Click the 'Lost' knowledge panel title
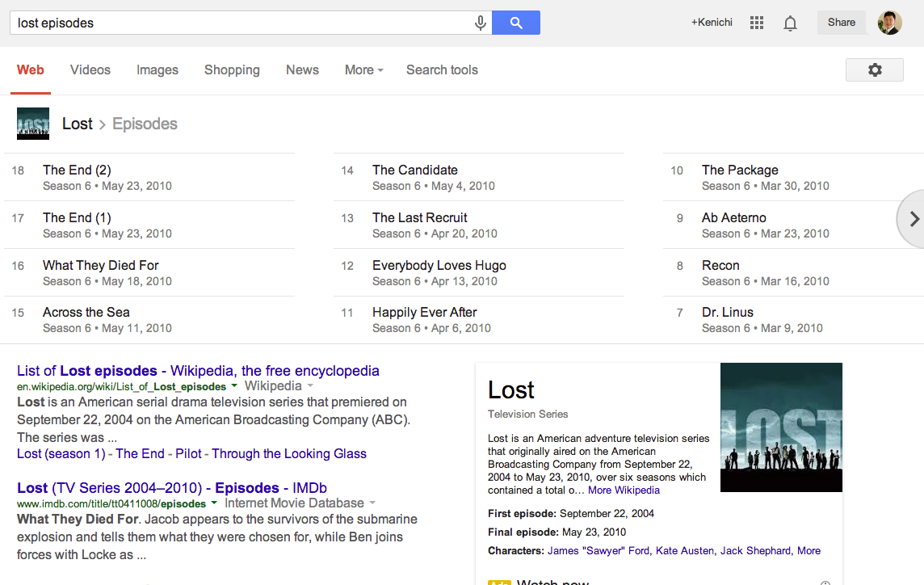Viewport: 924px width, 585px height. tap(511, 389)
